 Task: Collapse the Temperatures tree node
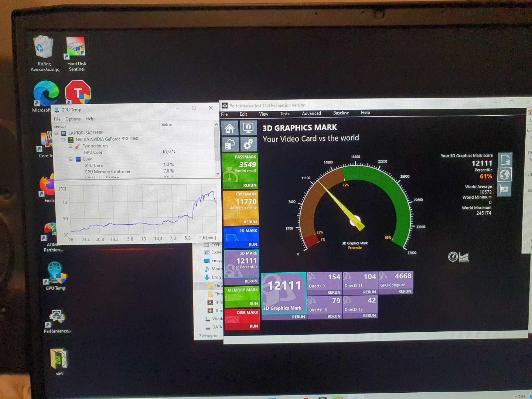click(x=71, y=146)
